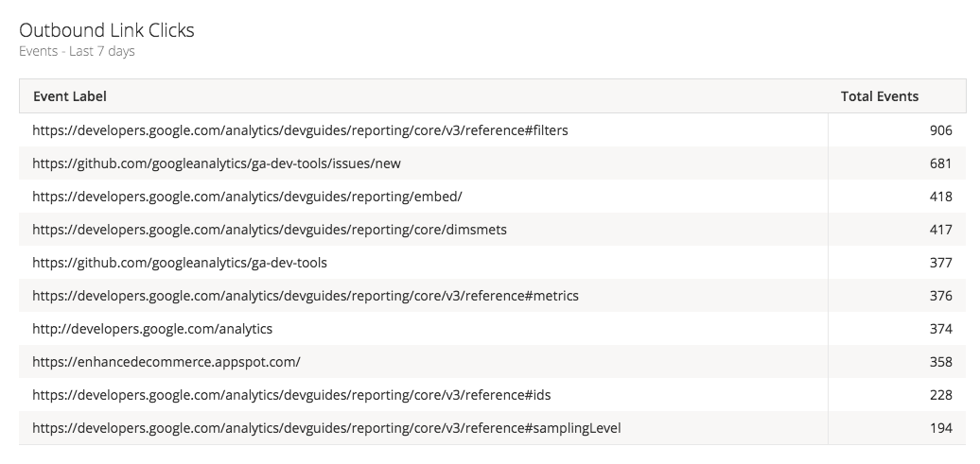
Task: Click the Event Label column header
Action: click(70, 96)
